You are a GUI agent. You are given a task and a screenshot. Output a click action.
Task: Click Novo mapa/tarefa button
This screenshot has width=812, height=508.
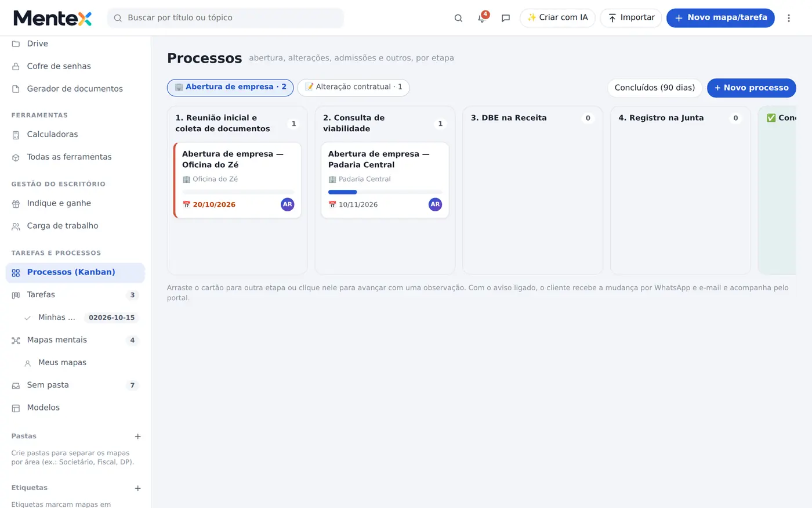[720, 18]
